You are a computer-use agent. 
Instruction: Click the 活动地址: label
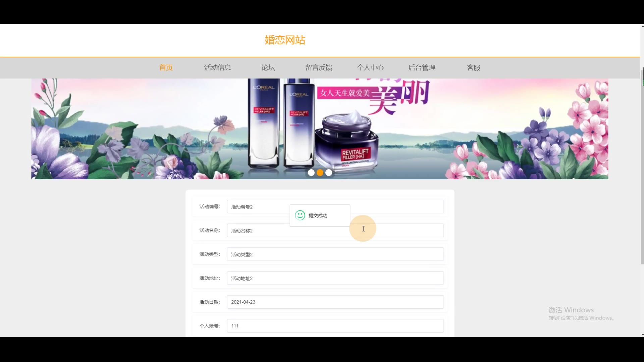[x=210, y=278]
